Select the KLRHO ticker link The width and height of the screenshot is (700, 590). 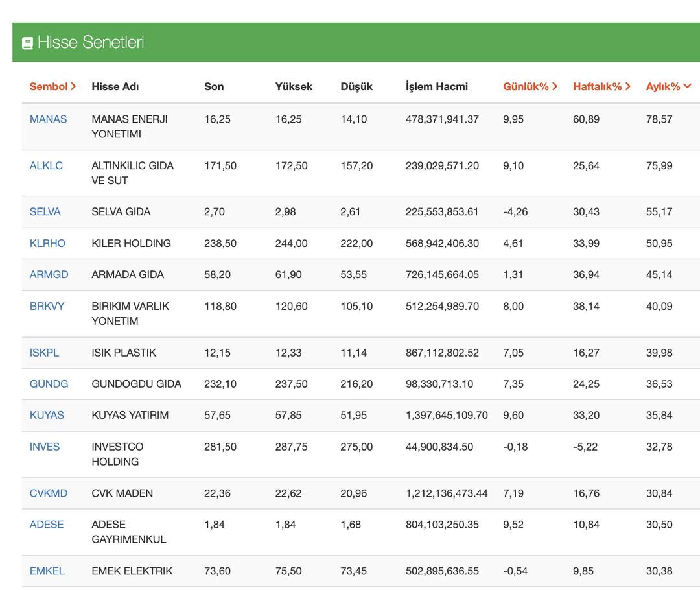pyautogui.click(x=47, y=244)
